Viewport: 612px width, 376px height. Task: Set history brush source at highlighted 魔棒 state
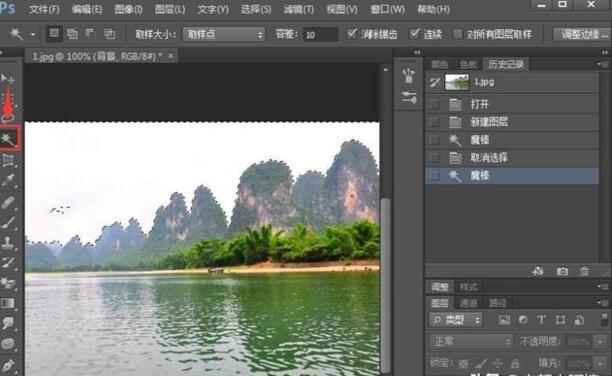coord(434,176)
